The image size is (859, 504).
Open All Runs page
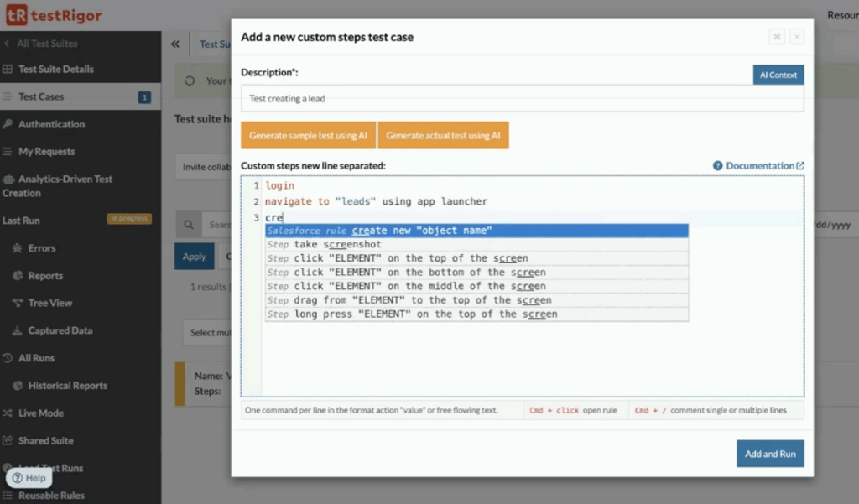[36, 358]
